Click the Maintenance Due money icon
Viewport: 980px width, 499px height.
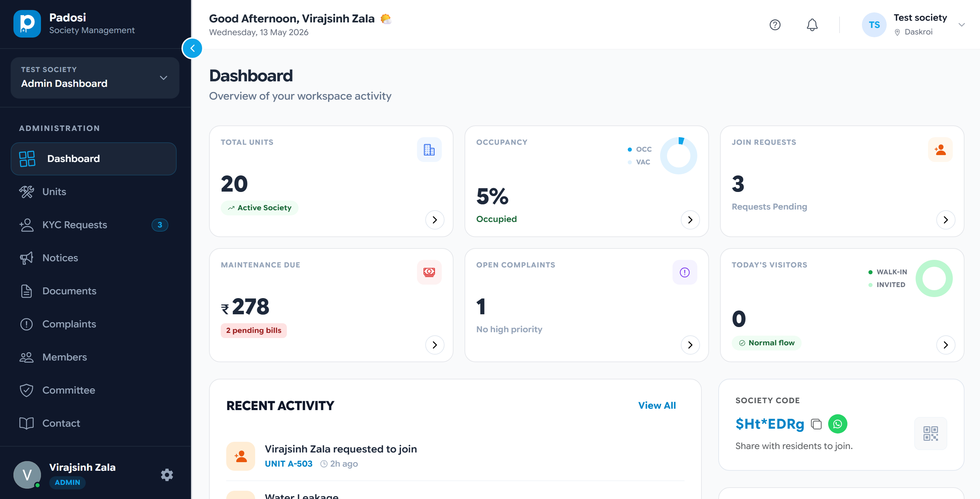tap(429, 272)
